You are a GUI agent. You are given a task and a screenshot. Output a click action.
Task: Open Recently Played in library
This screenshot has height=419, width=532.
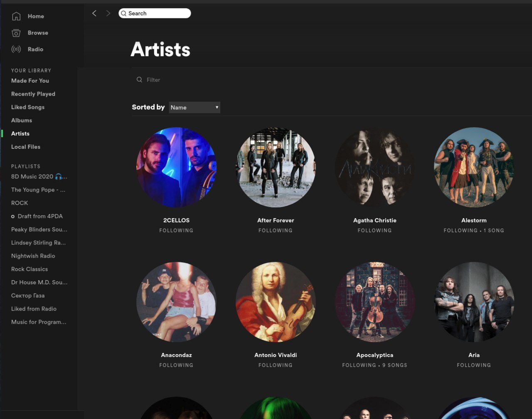(33, 94)
